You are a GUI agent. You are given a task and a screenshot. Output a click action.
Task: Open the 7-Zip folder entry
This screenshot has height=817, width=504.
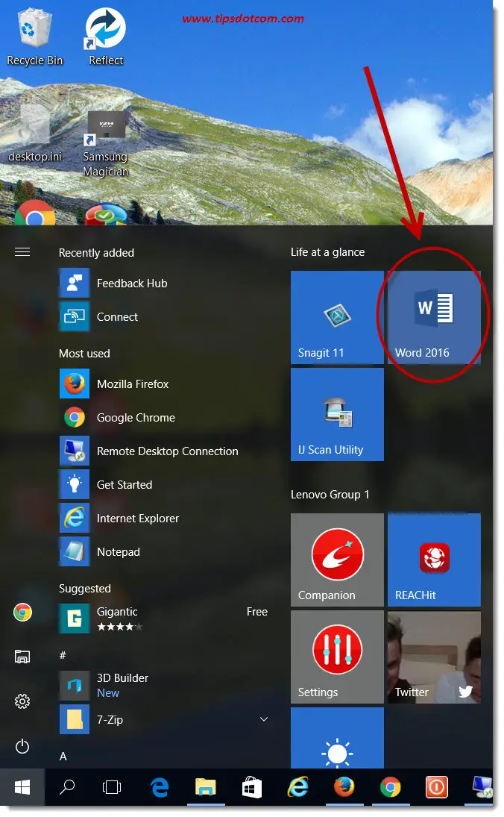(164, 719)
